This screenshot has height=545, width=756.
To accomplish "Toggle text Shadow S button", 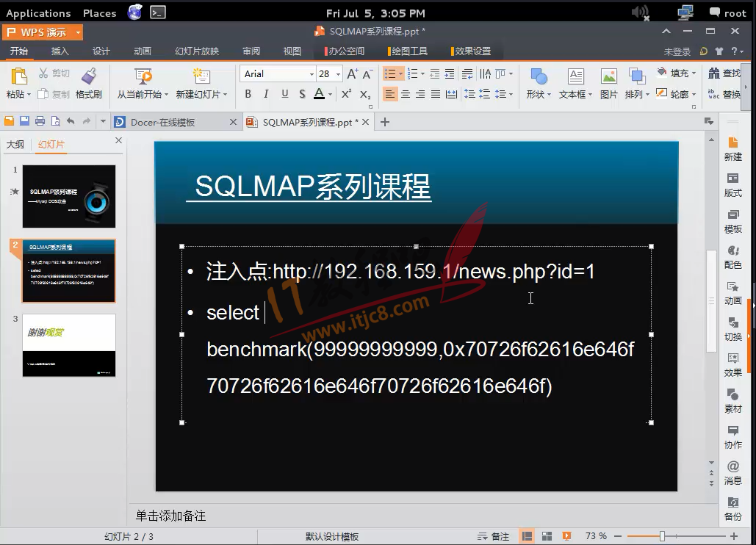I will pos(302,93).
